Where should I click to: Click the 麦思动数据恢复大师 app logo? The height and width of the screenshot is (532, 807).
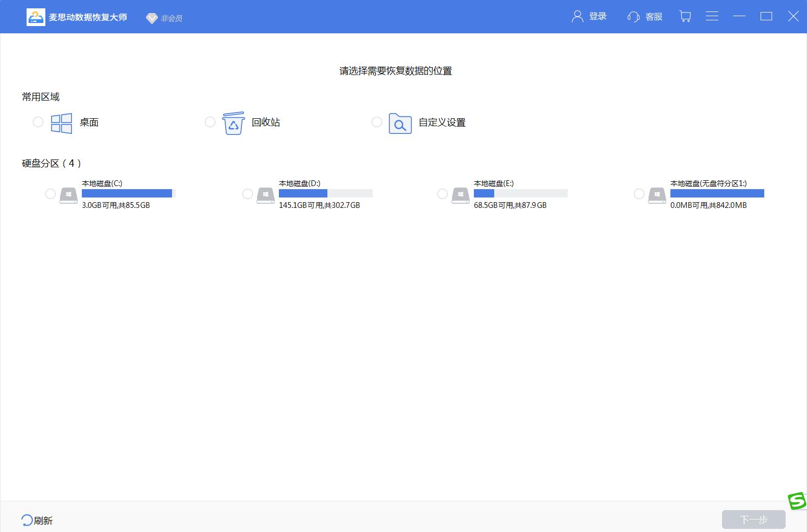coord(36,17)
